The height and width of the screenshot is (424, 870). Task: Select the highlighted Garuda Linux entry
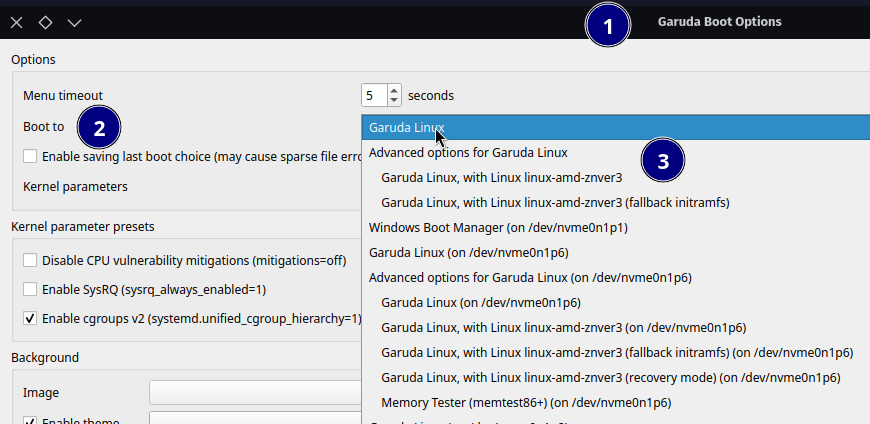click(x=616, y=128)
